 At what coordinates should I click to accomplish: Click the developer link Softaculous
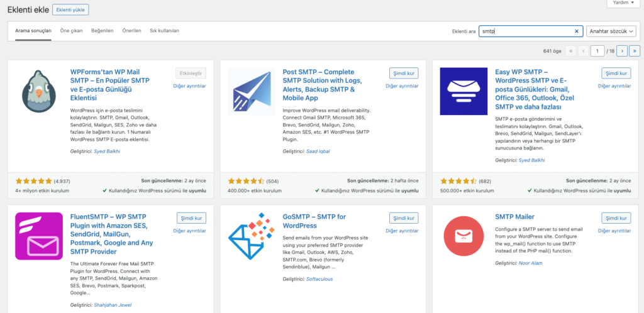(x=320, y=279)
